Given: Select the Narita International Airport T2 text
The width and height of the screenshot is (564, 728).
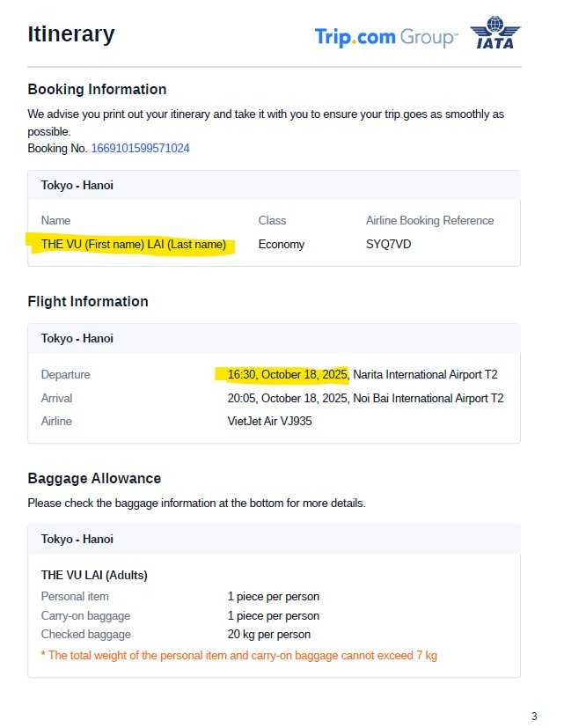Looking at the screenshot, I should pyautogui.click(x=425, y=374).
